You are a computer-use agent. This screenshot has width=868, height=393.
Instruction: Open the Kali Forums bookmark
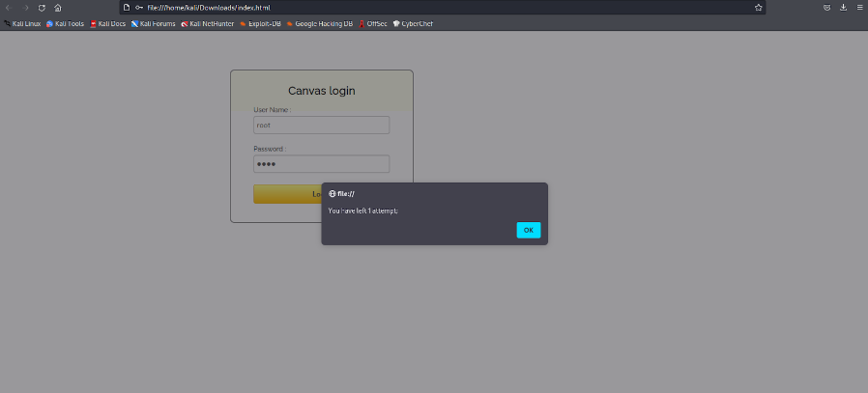153,23
